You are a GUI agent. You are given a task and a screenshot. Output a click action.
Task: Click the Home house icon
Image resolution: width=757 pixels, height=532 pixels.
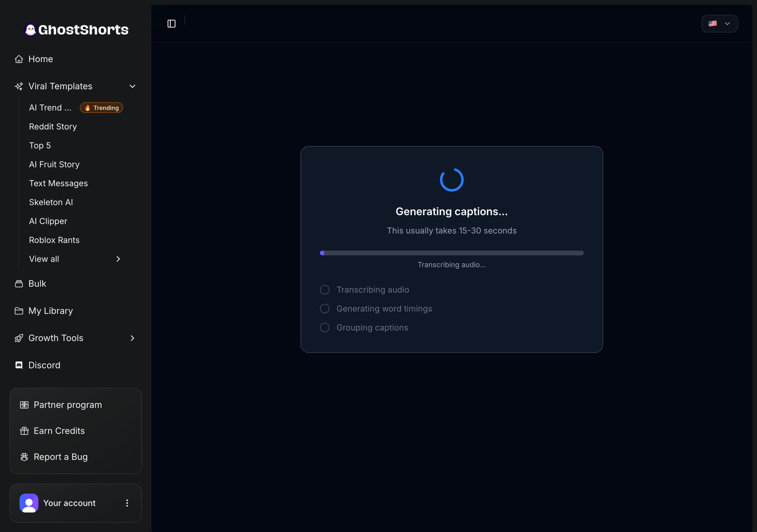click(19, 59)
